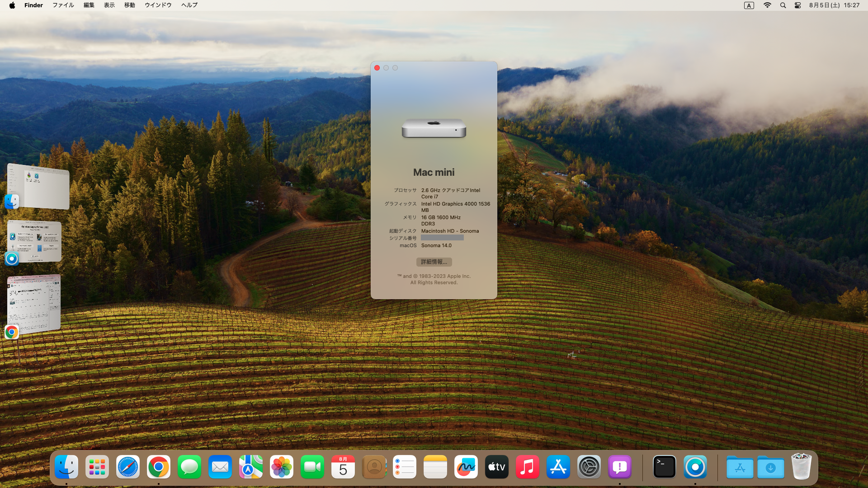868x488 pixels.
Task: Open Terminal from the Dock
Action: [x=665, y=467]
